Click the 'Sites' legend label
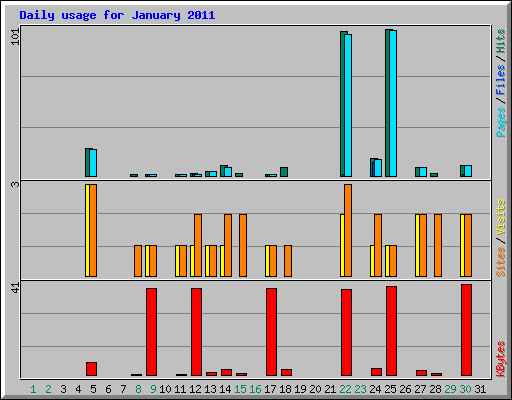 pos(501,262)
